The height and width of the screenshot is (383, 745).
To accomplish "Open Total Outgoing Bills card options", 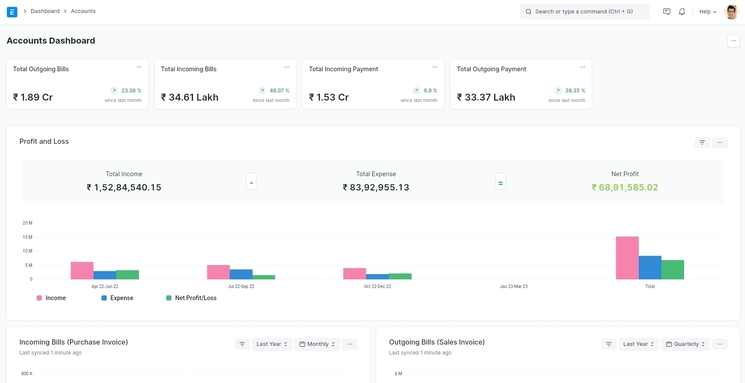I will tap(139, 67).
